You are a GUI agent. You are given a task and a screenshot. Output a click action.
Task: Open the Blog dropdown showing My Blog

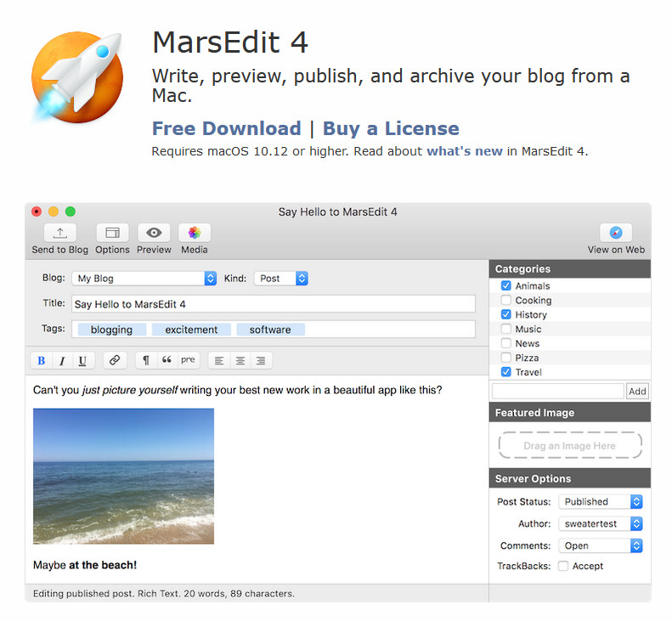144,279
